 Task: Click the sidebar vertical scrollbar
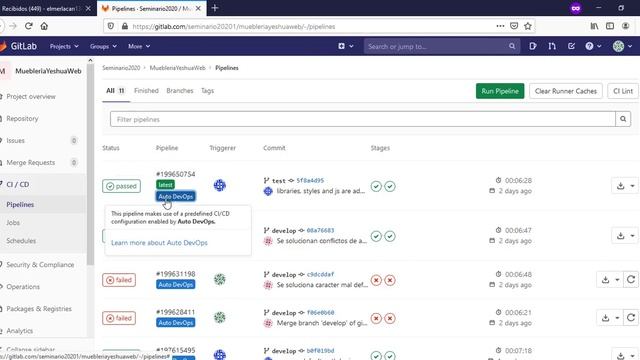(90, 163)
